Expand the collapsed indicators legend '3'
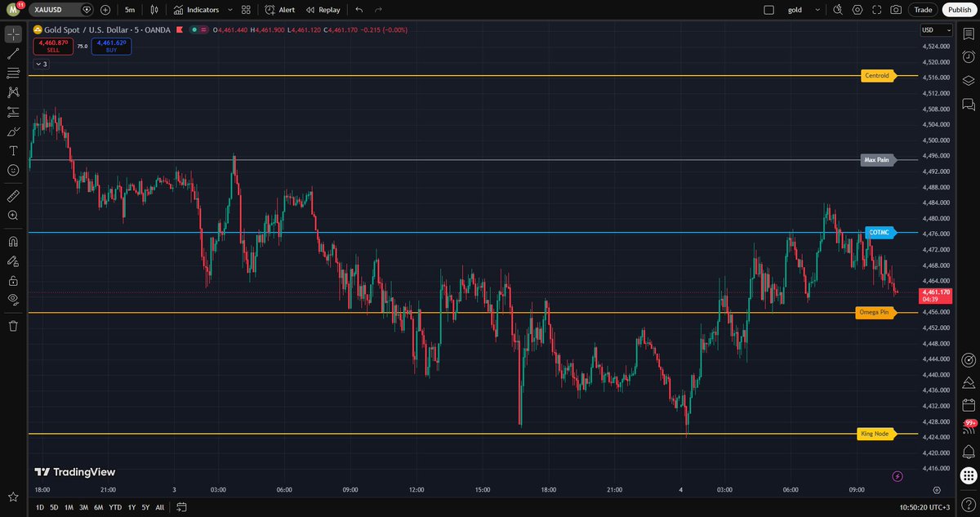 point(41,64)
